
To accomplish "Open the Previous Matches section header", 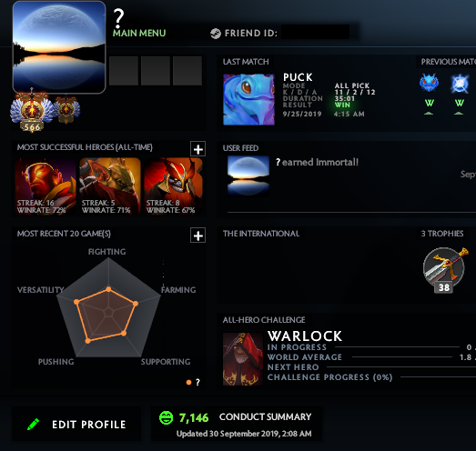I will point(448,62).
